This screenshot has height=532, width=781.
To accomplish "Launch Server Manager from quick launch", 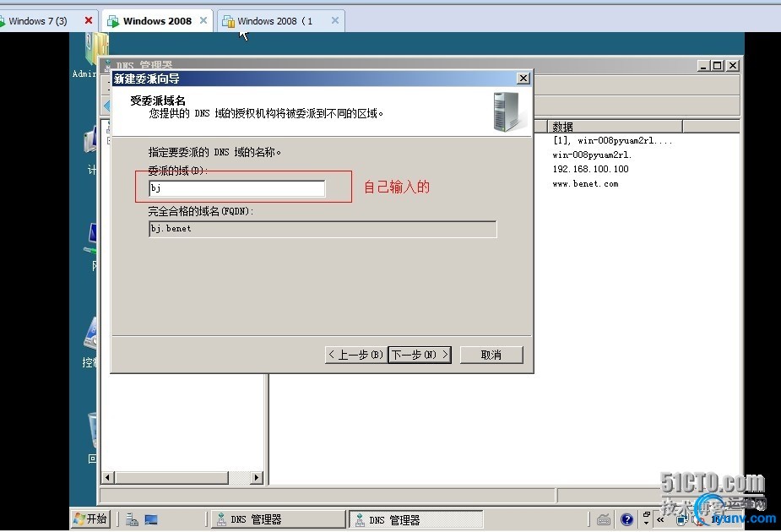I will [x=132, y=519].
